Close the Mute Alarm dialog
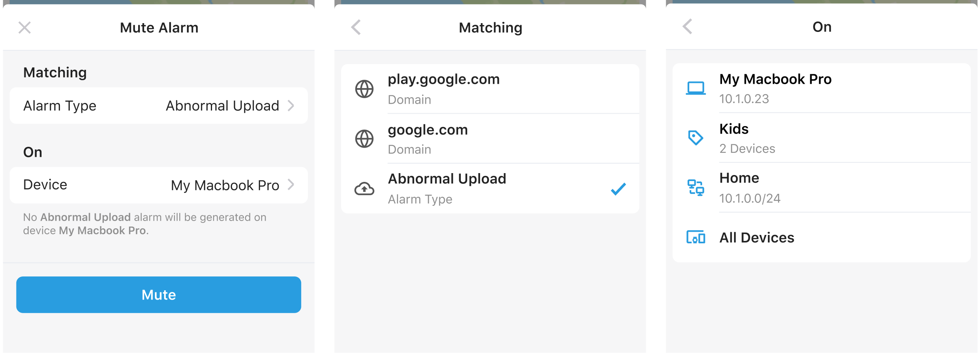 25,28
